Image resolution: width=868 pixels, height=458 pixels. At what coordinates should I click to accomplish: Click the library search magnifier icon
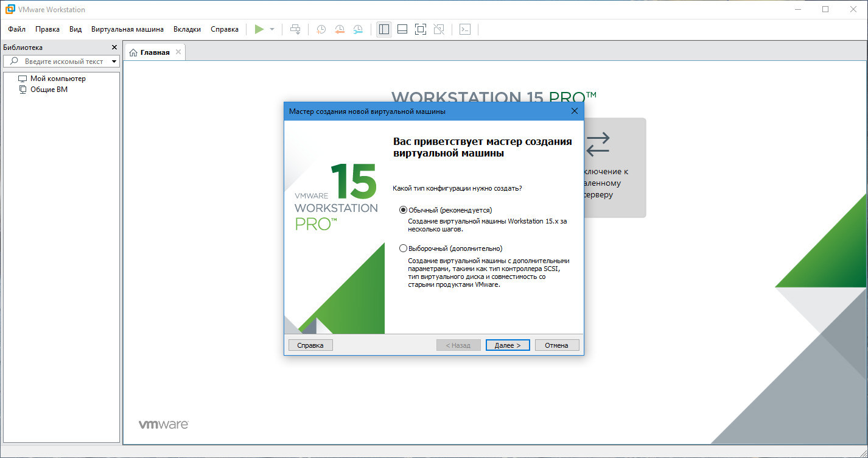pos(15,62)
